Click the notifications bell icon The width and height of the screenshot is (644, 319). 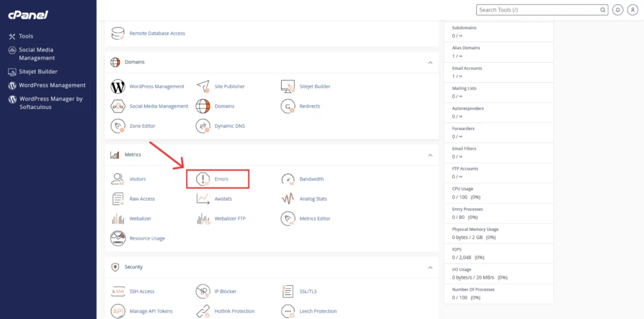point(618,10)
